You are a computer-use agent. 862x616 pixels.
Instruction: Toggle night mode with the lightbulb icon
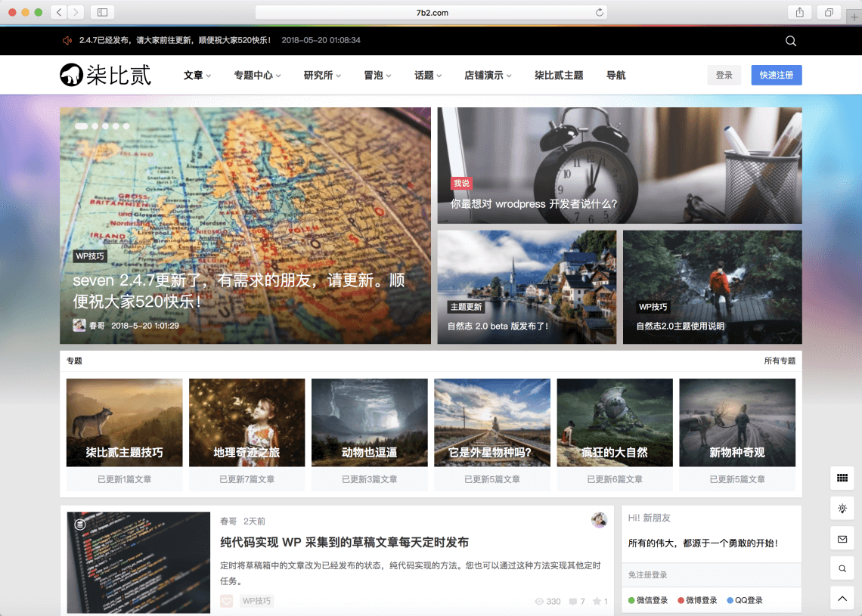(842, 508)
